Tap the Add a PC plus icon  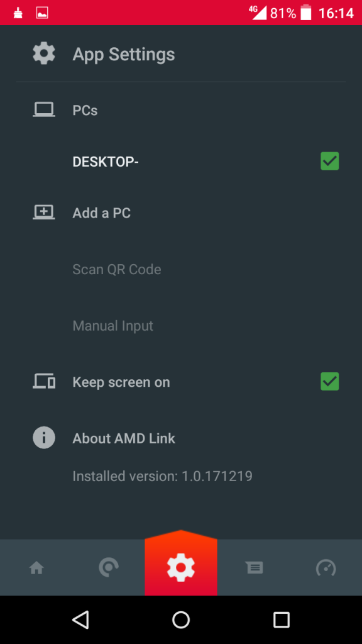click(x=43, y=212)
